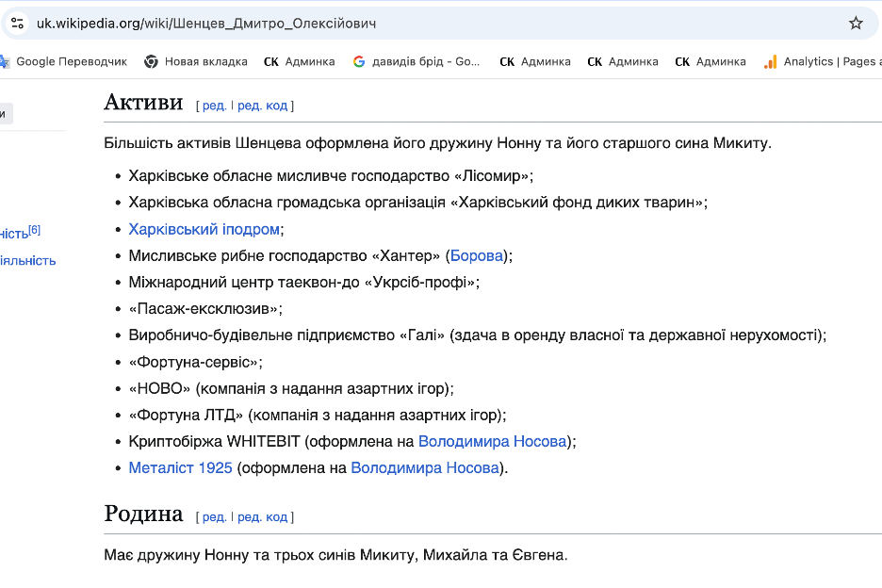
Task: Click the Родина section heading
Action: 143,514
